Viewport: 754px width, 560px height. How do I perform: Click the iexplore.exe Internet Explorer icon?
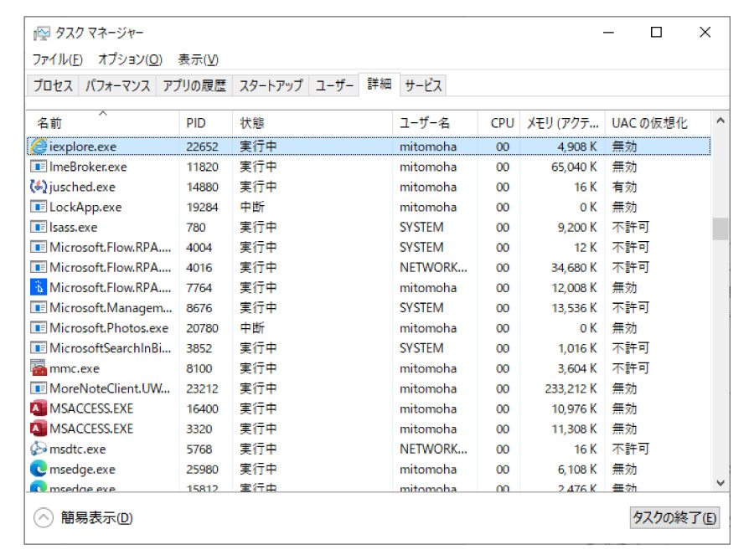(39, 146)
